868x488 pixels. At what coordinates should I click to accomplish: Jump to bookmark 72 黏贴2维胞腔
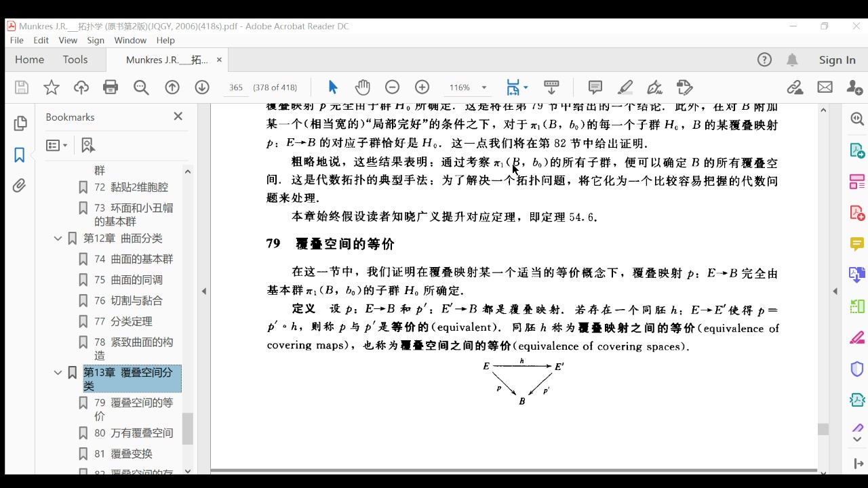[x=131, y=187]
